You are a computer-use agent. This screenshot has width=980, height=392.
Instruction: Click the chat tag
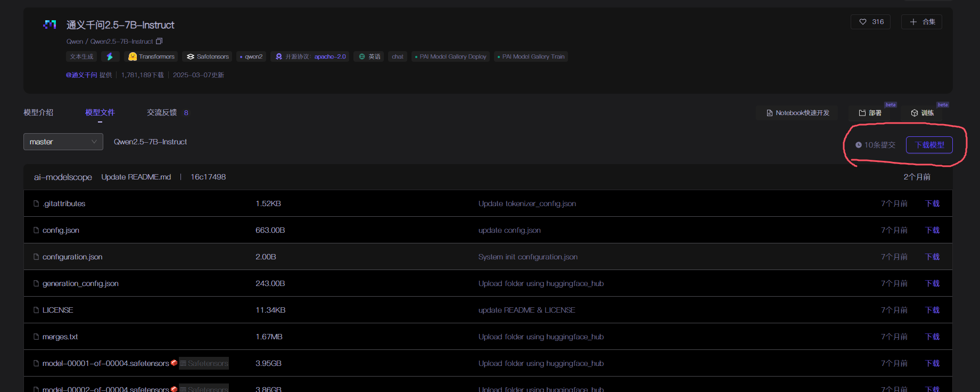click(398, 56)
